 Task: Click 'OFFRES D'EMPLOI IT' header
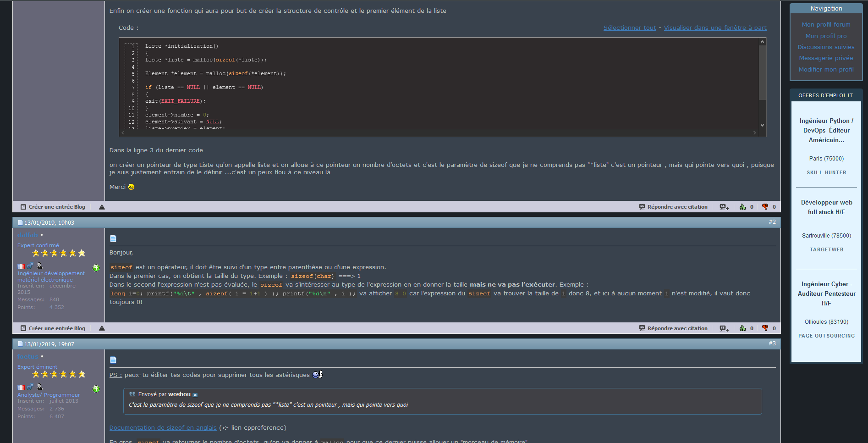[x=825, y=95]
